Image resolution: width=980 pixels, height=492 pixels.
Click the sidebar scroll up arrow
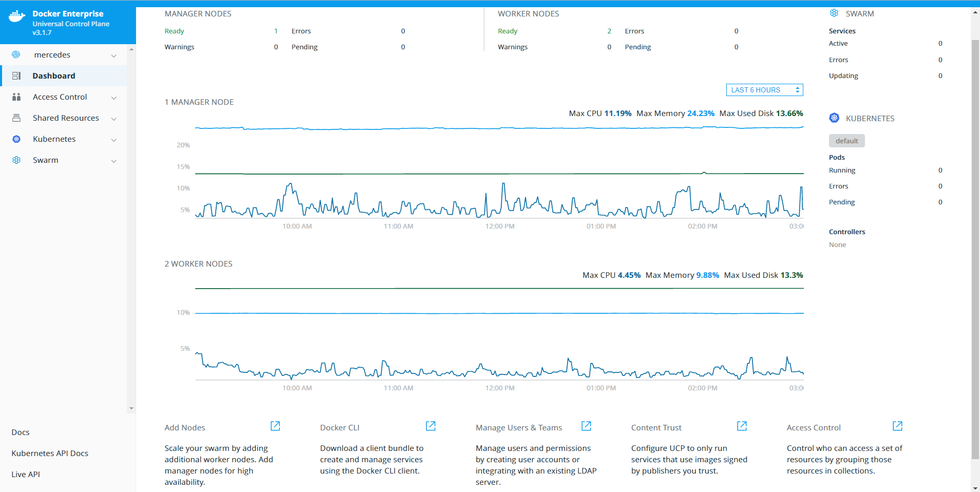(x=131, y=49)
